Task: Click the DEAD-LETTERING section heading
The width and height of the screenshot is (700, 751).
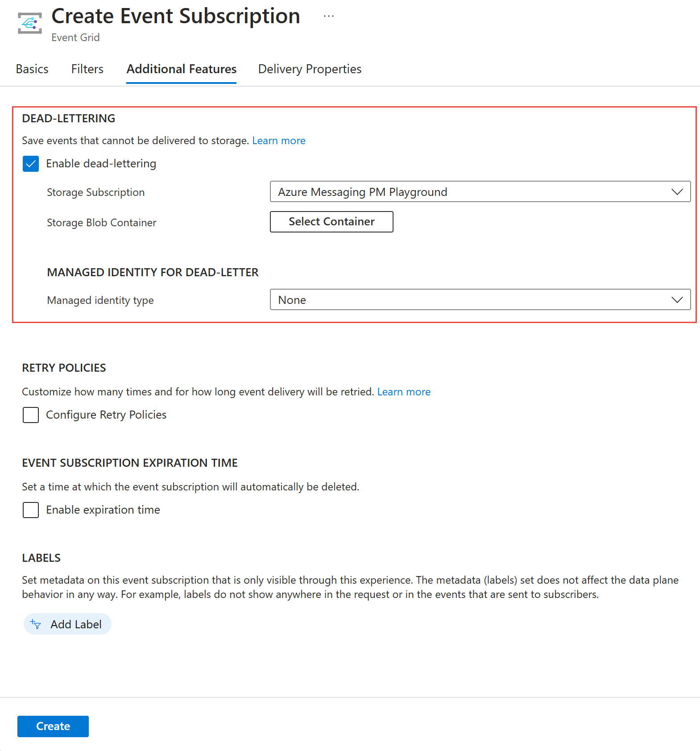Action: (x=69, y=118)
